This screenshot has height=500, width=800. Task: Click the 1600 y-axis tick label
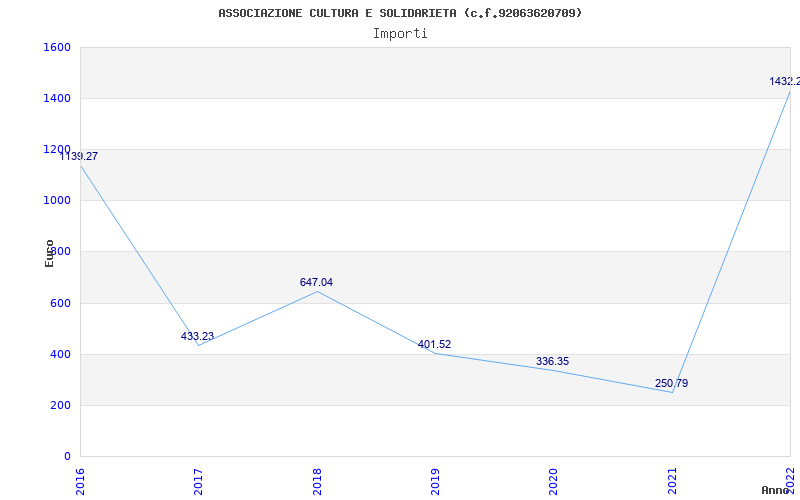[57, 47]
